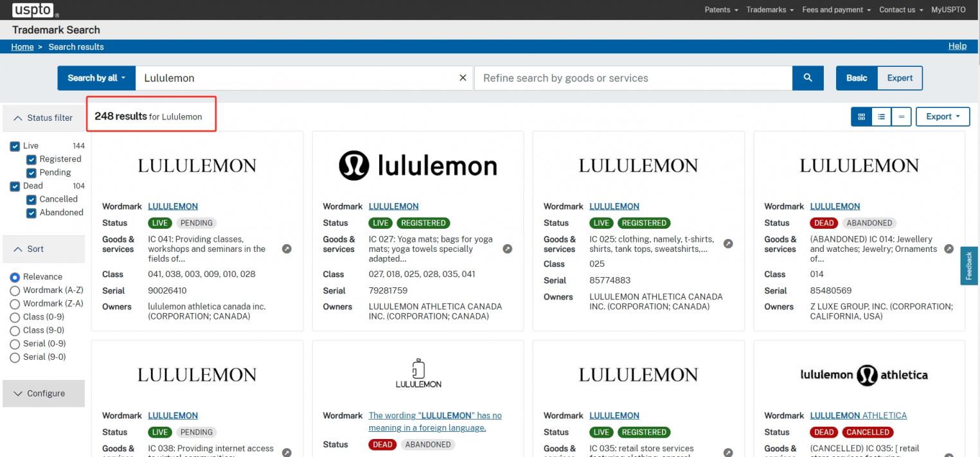
Task: Switch to Expert search mode
Action: (x=900, y=78)
